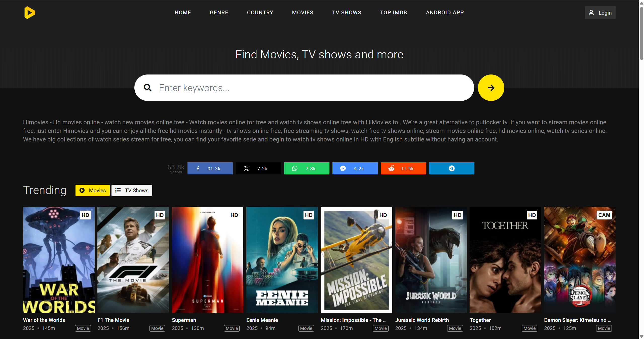Screen dimensions: 644x339
Task: Click the 63.8k Shares counter
Action: pos(176,169)
